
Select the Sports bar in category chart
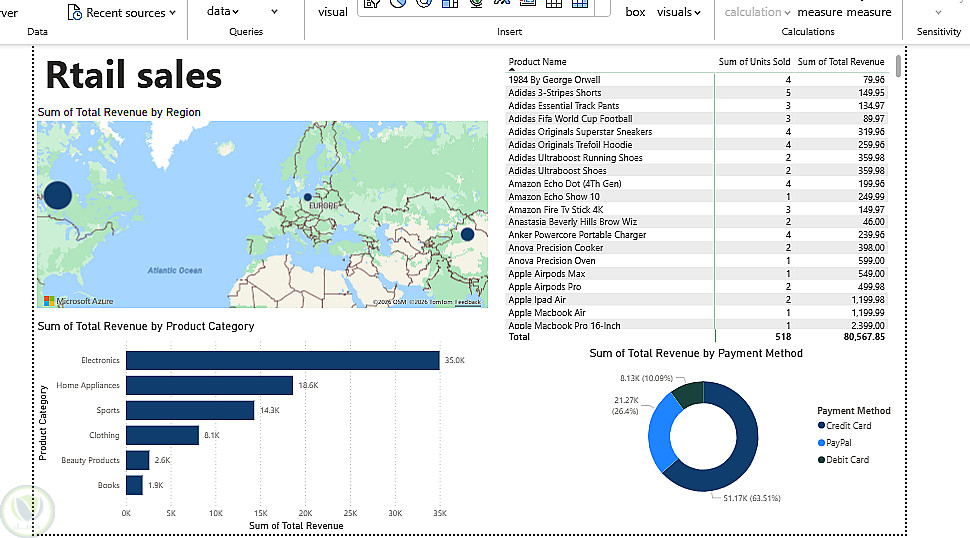[x=190, y=410]
